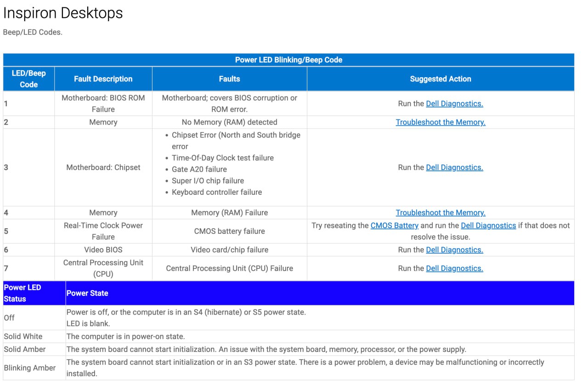Select Real-Time Clock Power Failure cell

click(x=103, y=231)
